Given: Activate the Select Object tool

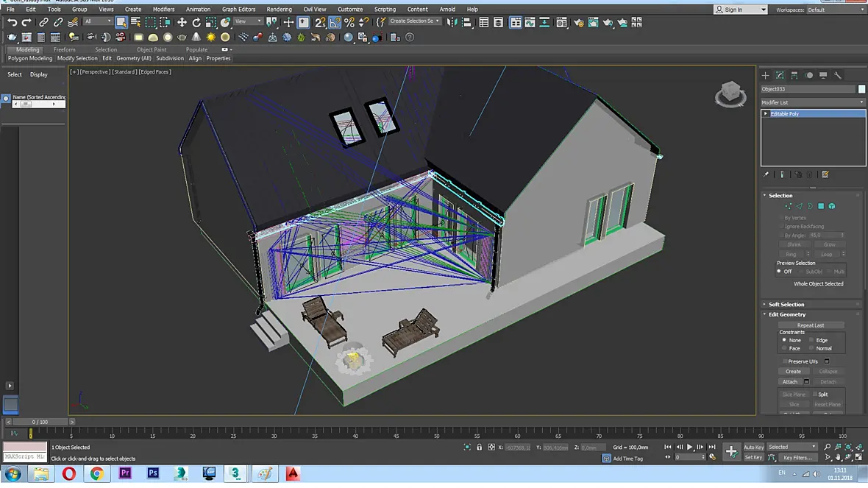Looking at the screenshot, I should pos(121,23).
